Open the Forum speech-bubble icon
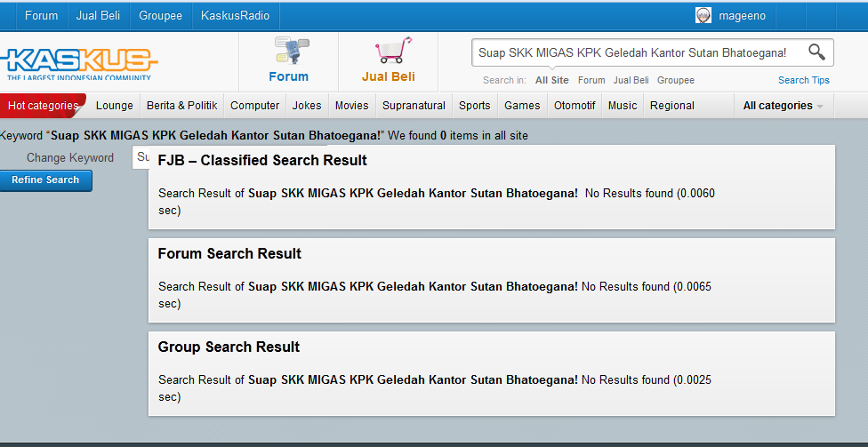The height and width of the screenshot is (447, 868). (292, 50)
